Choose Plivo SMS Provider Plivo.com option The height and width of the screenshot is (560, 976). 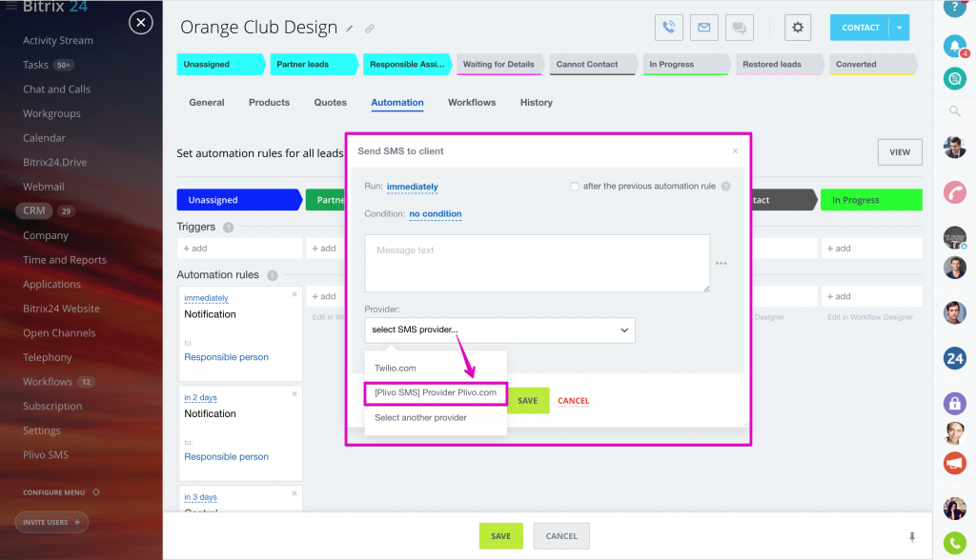[x=436, y=392]
